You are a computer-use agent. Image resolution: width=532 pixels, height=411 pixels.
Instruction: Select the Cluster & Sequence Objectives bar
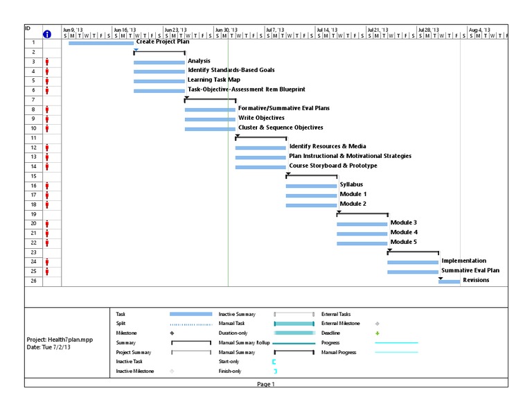tap(210, 129)
